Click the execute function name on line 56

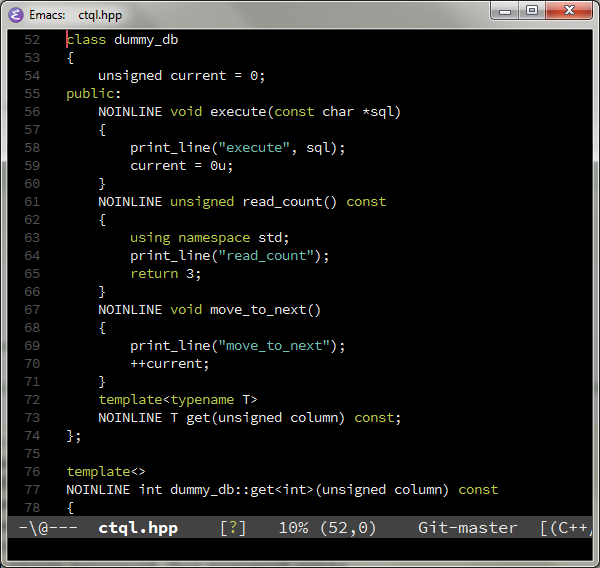(238, 112)
